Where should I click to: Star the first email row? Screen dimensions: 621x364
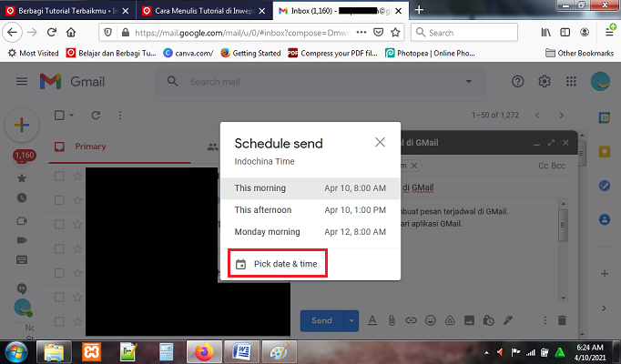77,176
